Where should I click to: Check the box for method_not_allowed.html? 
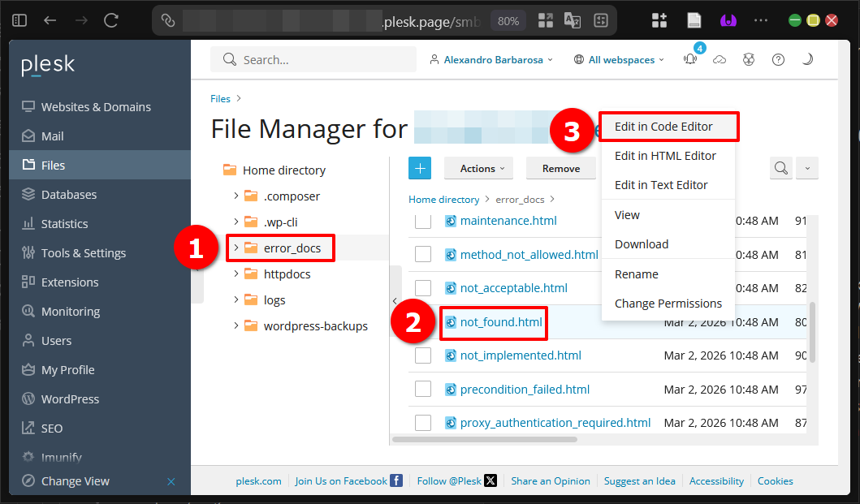coord(423,255)
